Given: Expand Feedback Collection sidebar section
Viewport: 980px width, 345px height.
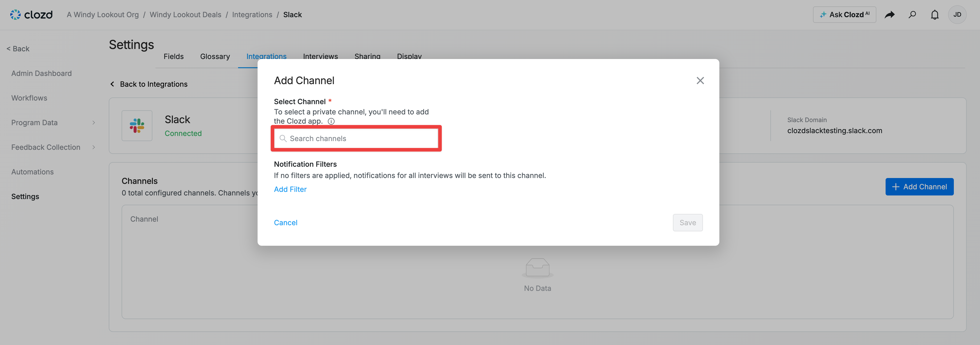Looking at the screenshot, I should (x=94, y=147).
